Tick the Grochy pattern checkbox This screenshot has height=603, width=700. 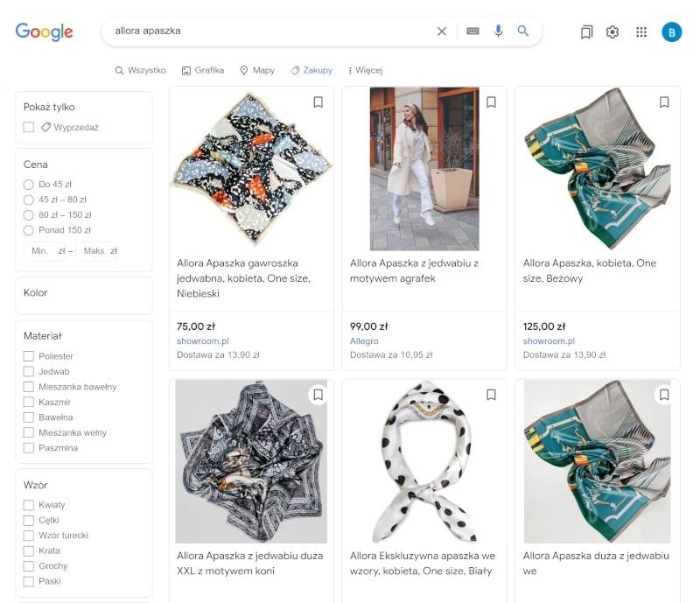click(29, 566)
